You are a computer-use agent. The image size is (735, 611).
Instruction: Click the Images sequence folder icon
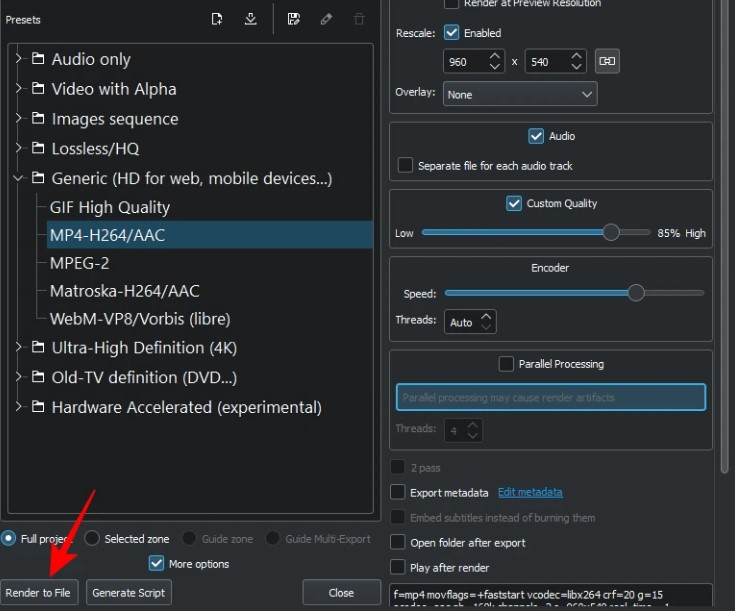click(x=38, y=118)
